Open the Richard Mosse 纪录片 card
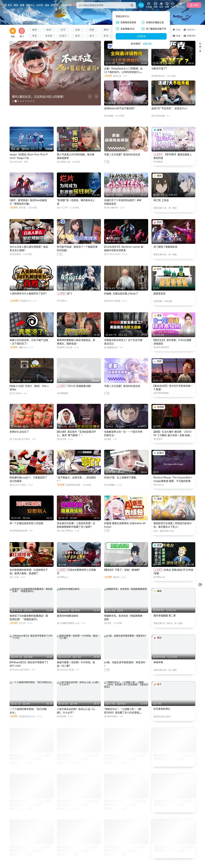 coord(173,469)
